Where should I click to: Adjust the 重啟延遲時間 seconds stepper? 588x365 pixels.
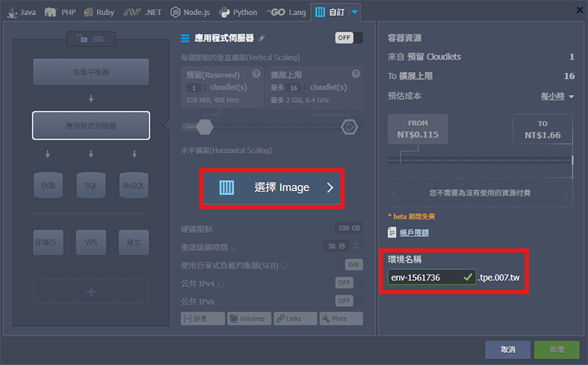tap(356, 246)
